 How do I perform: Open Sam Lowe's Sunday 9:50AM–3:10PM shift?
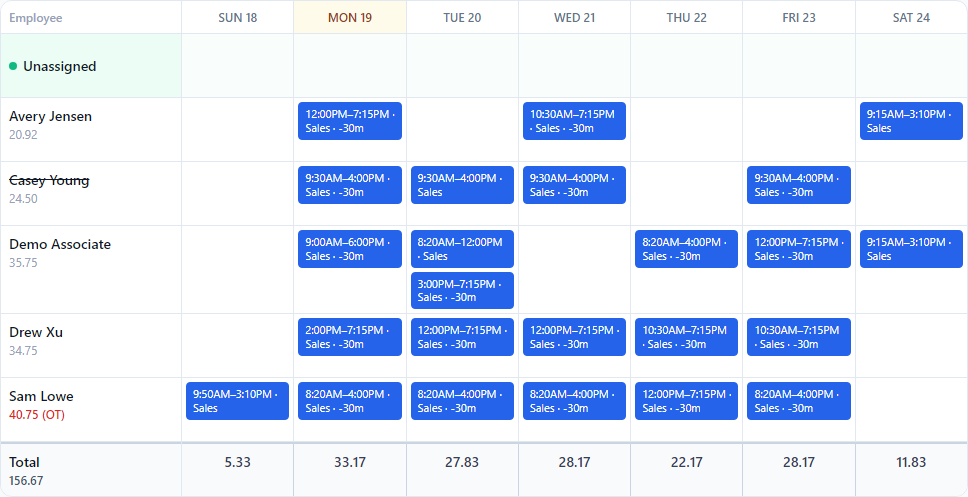tap(238, 401)
